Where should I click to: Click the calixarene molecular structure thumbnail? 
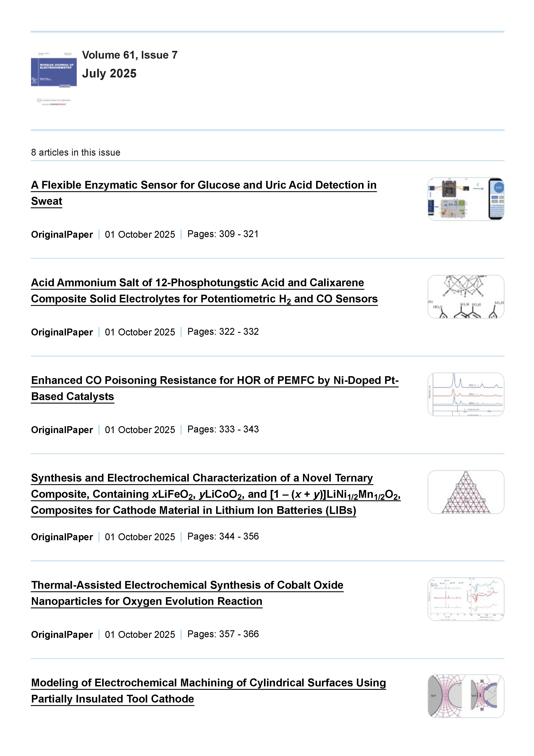tap(465, 296)
